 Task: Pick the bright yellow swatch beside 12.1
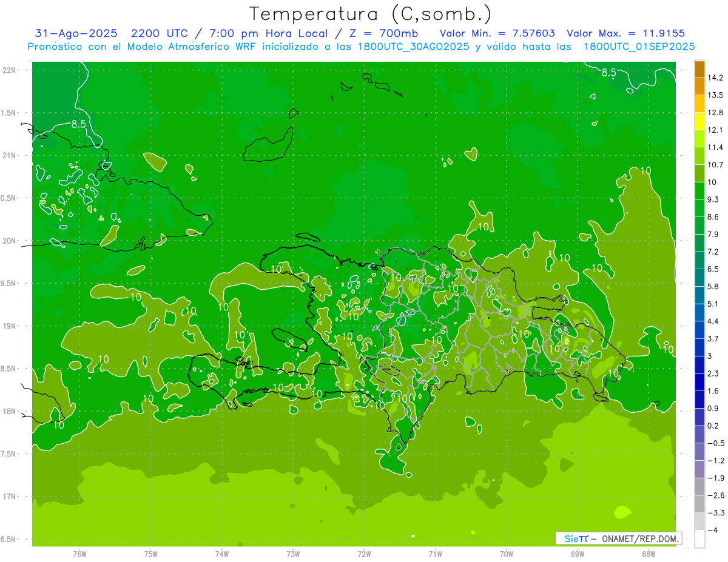click(699, 121)
